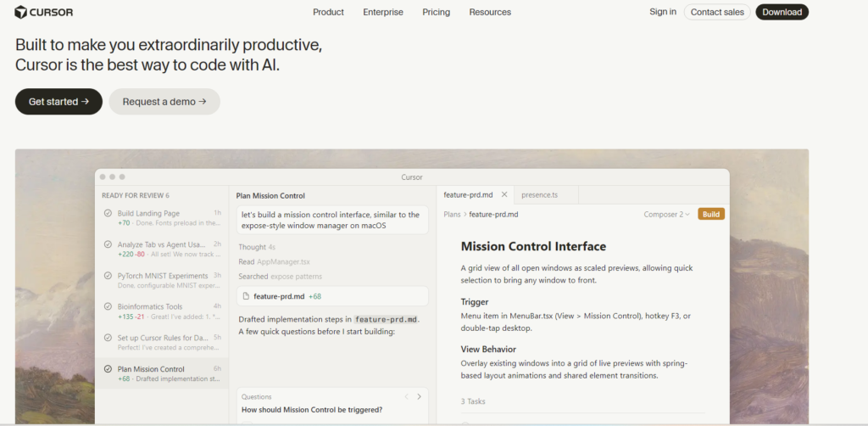Click the Read AppManager.tsx step
Image resolution: width=868 pixels, height=426 pixels.
275,261
